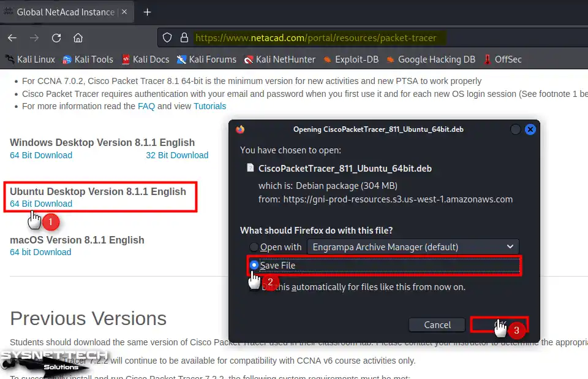Viewport: 588px width, 379px height.
Task: Open the OffSec bookmark
Action: (502, 59)
